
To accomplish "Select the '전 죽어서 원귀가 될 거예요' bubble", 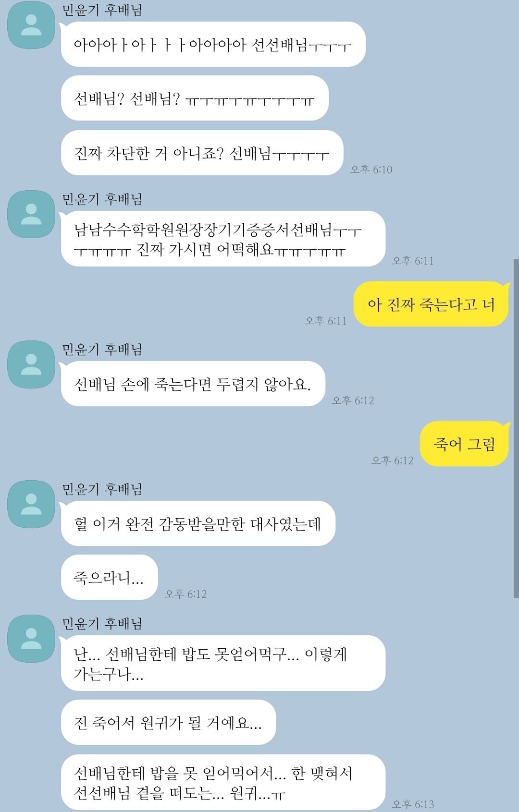I will pos(168,722).
